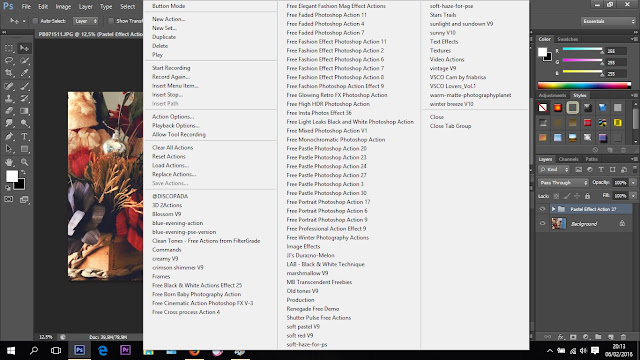This screenshot has width=640, height=360.
Task: Select the Eyedropper tool
Action: [x=24, y=73]
